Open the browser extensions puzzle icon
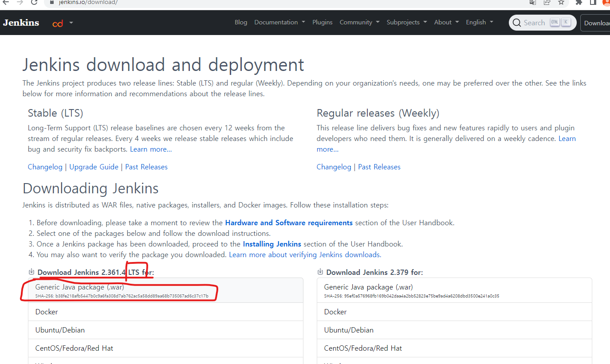This screenshot has width=610, height=364. click(579, 3)
